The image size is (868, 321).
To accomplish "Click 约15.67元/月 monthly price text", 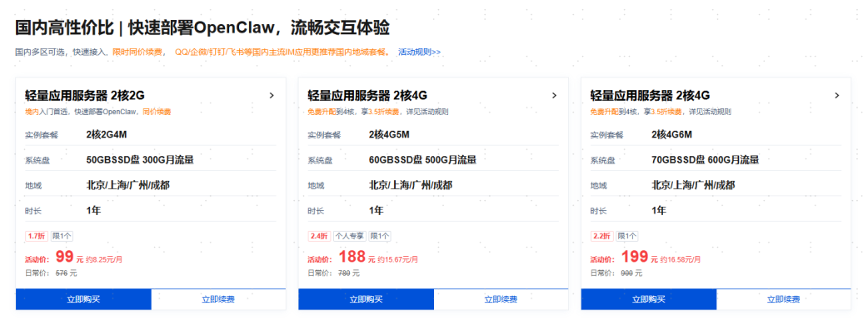I will (x=398, y=259).
